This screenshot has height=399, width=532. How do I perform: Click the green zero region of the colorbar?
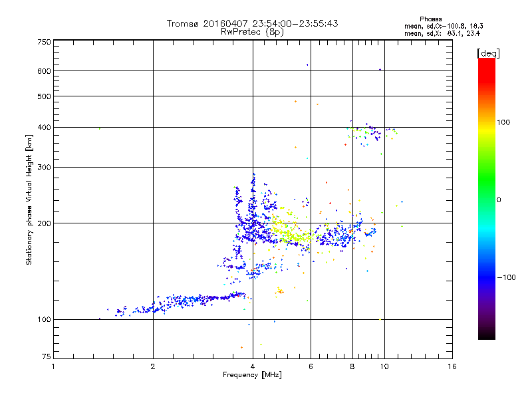coord(487,199)
